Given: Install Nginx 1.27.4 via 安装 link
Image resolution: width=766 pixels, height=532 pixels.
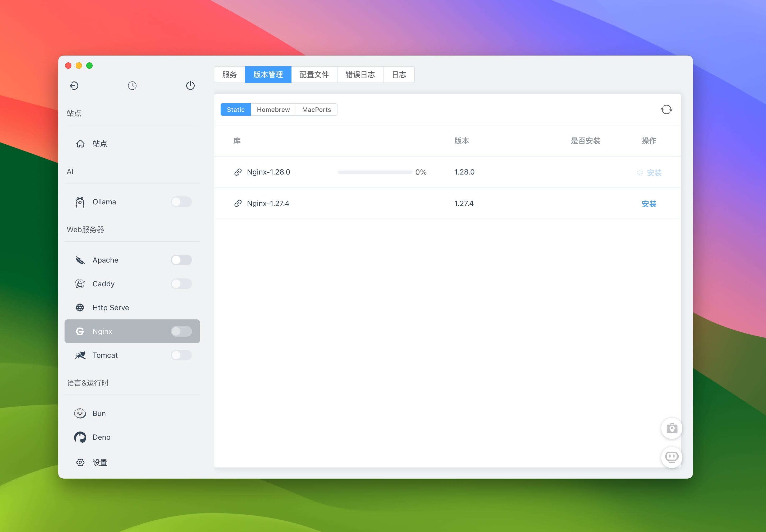Looking at the screenshot, I should (649, 204).
